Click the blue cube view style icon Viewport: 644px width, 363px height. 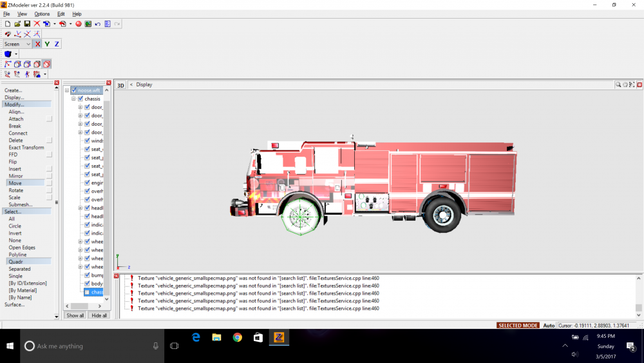pos(7,54)
